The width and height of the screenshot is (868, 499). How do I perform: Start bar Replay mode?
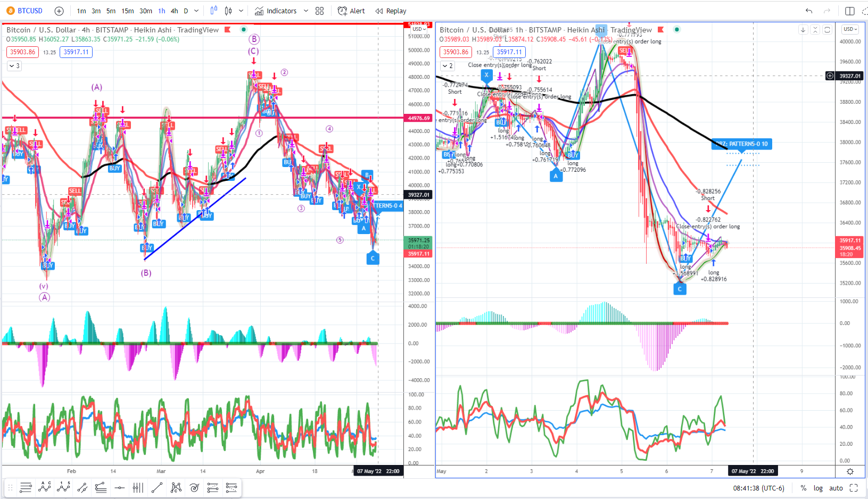391,11
